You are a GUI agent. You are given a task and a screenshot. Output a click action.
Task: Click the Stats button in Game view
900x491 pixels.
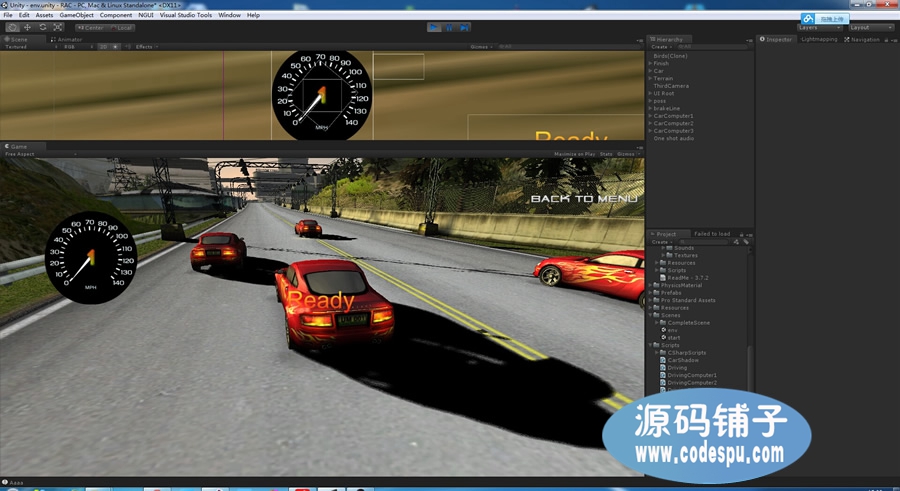606,154
